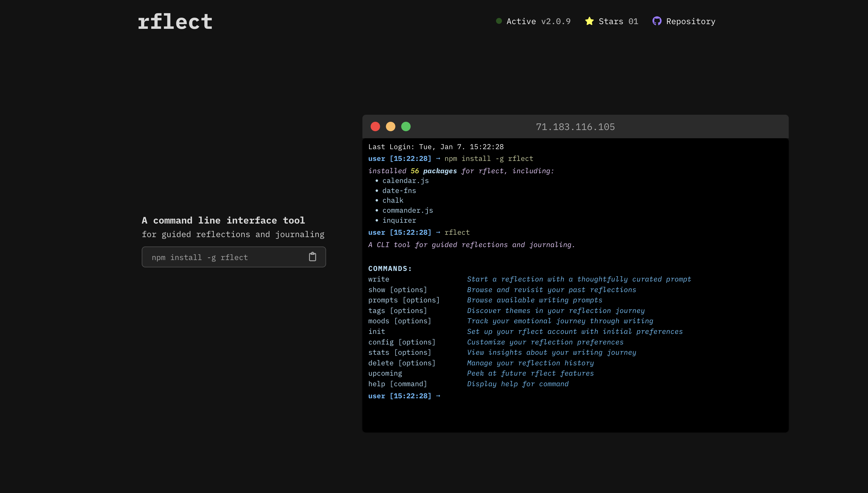The image size is (868, 493).
Task: Click the green traffic light on the terminal
Action: click(x=406, y=126)
